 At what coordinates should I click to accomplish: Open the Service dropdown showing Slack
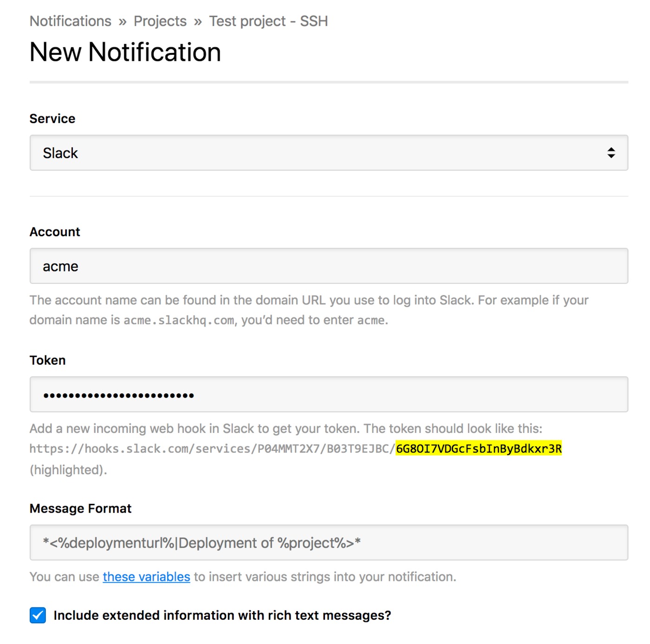pyautogui.click(x=329, y=153)
